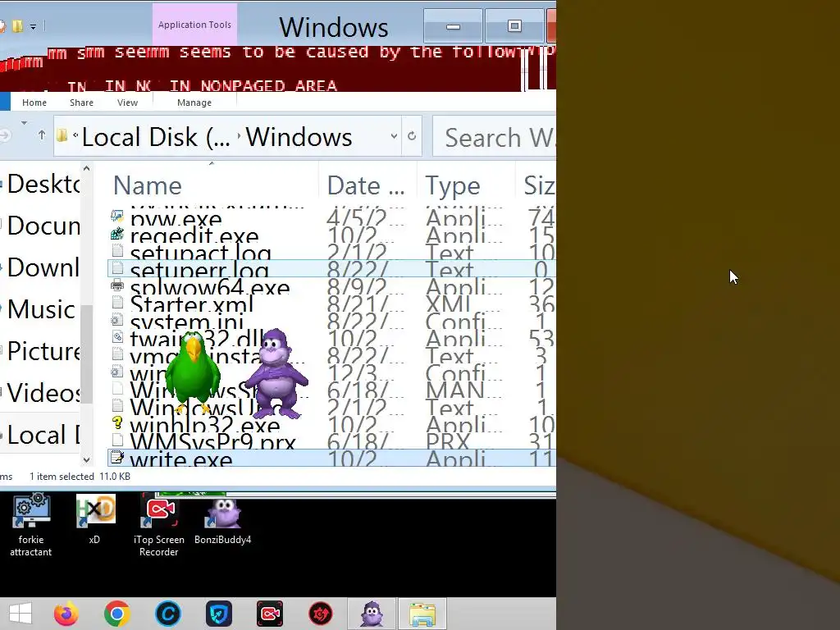Launch Firefox from the taskbar
Screen dimensions: 840x630
click(x=66, y=614)
